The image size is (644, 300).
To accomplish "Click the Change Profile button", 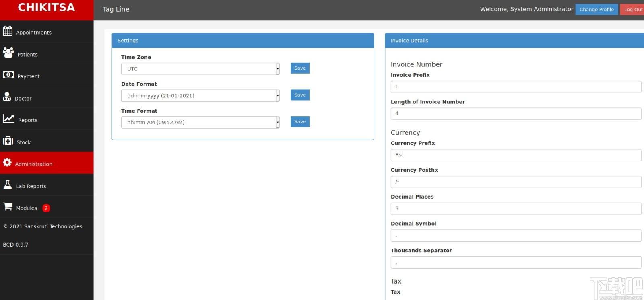I will coord(597,9).
